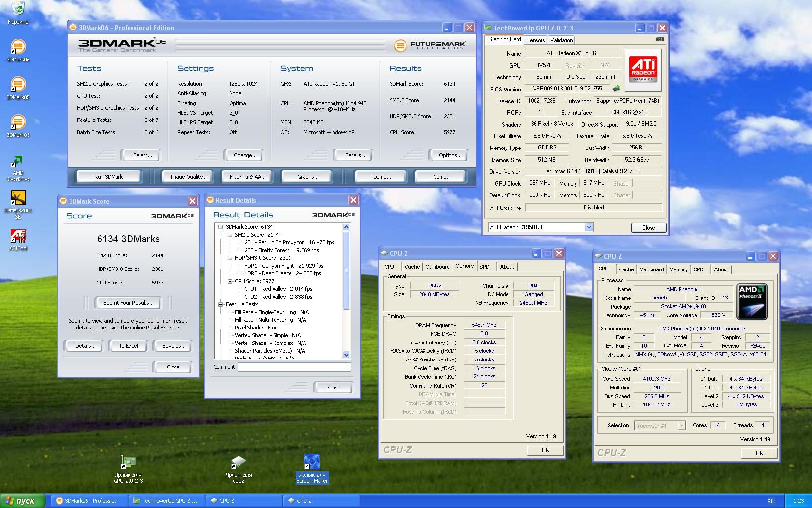The width and height of the screenshot is (812, 508).
Task: Open the ATI Radeon X1950 GT dropdown in GPU-Z
Action: [x=589, y=227]
